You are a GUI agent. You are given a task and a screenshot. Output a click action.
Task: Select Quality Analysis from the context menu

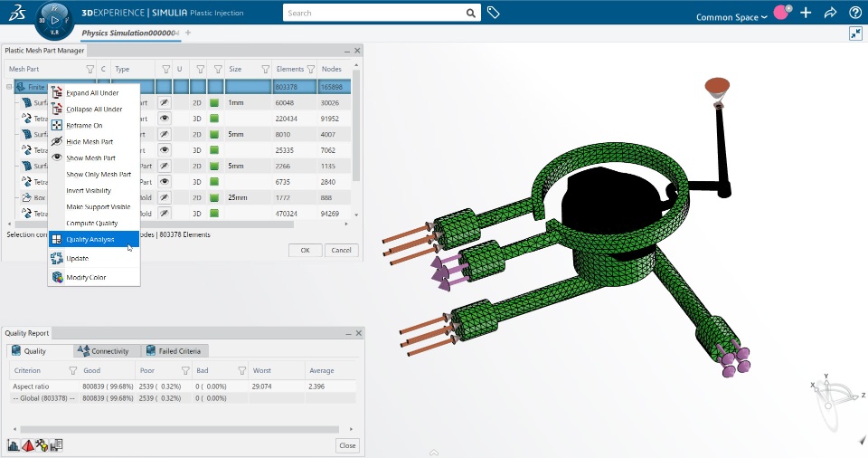(x=90, y=240)
